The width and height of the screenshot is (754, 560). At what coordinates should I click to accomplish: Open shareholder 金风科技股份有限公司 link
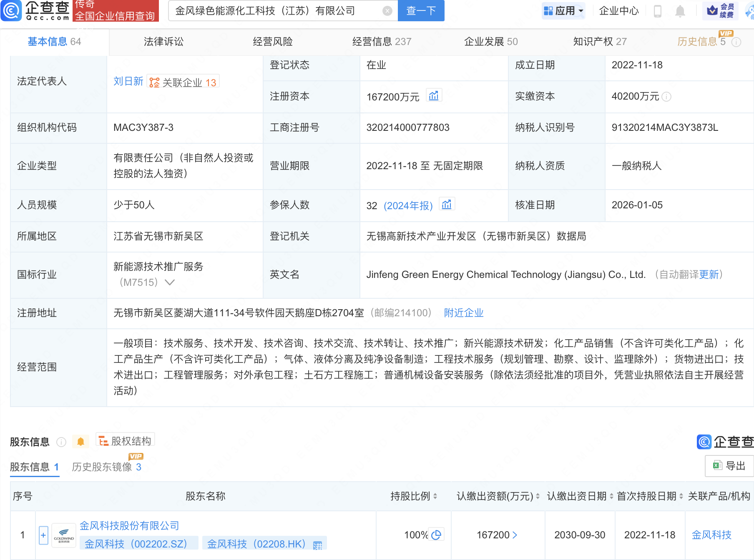tap(129, 526)
